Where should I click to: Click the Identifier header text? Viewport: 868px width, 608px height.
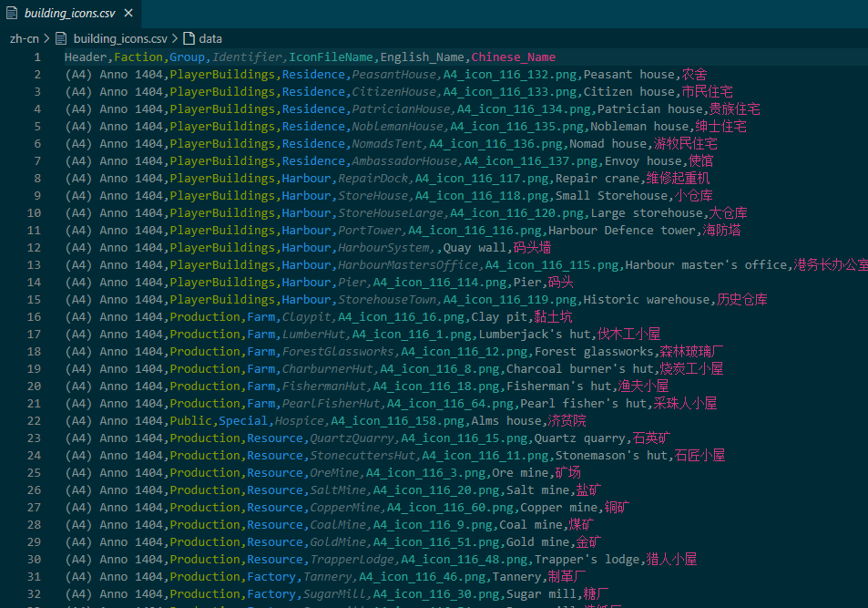247,57
